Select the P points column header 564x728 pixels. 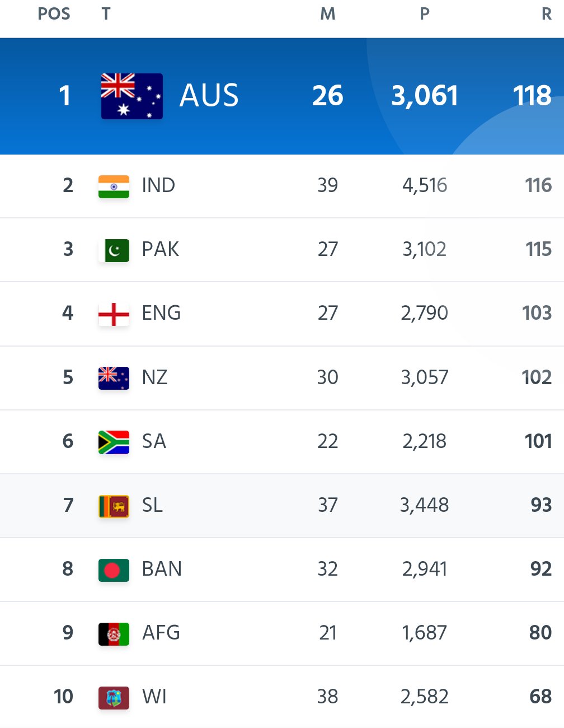425,13
